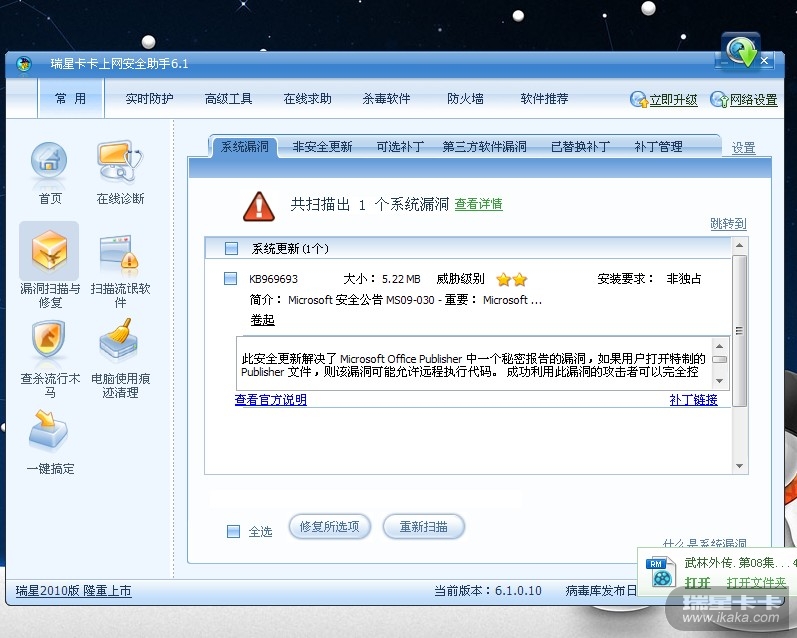The image size is (797, 638).
Task: Click 立即升级 upgrade link
Action: [x=673, y=100]
